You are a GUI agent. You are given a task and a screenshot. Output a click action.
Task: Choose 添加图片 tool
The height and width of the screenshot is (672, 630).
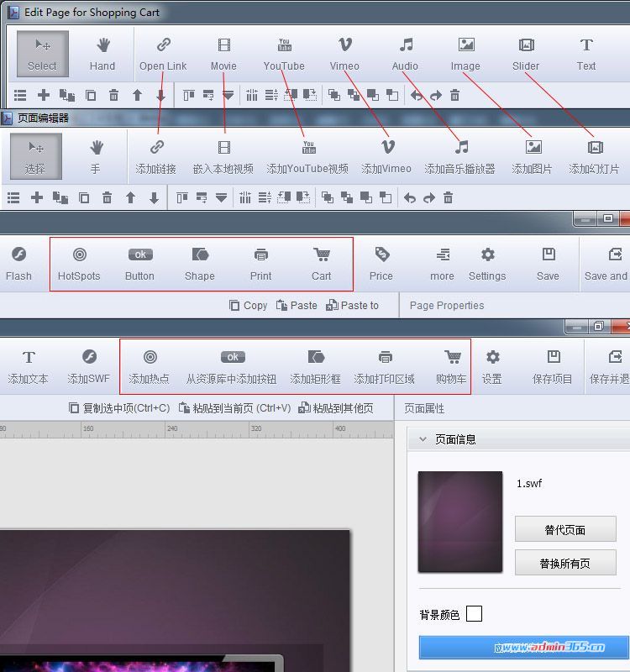[533, 156]
